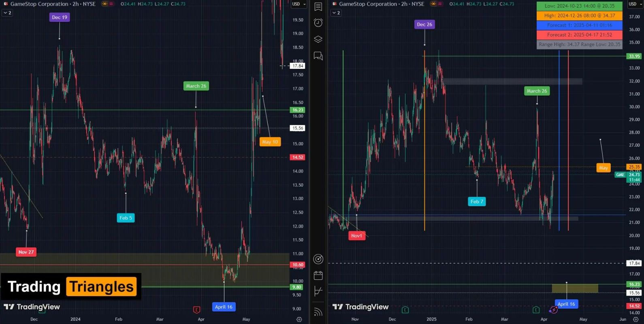
Task: Click the gray Range High/Low table row
Action: 580,45
